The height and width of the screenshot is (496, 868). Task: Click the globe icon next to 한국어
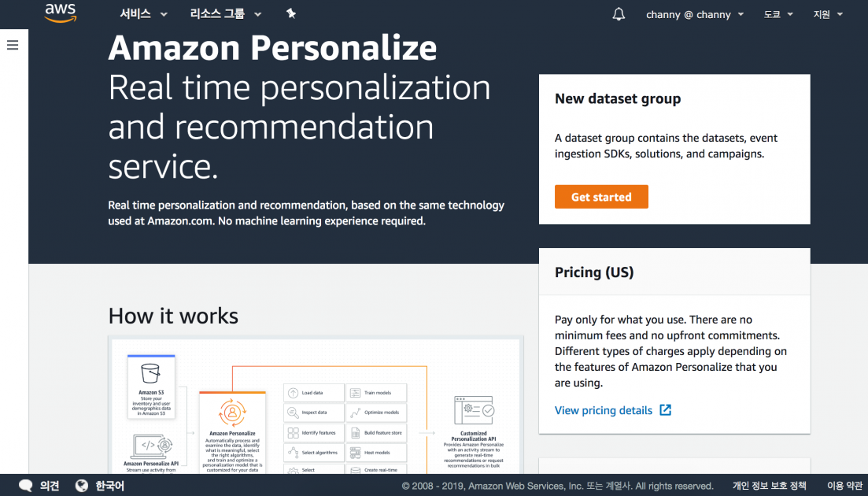pos(81,485)
